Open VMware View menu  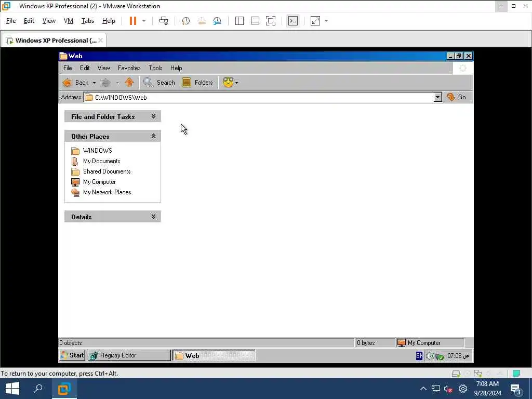pos(49,21)
